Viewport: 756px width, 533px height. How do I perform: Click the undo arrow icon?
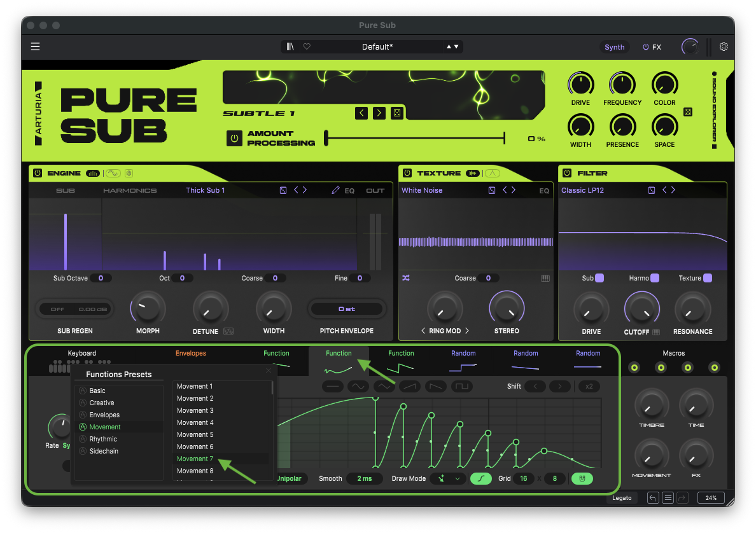(652, 498)
